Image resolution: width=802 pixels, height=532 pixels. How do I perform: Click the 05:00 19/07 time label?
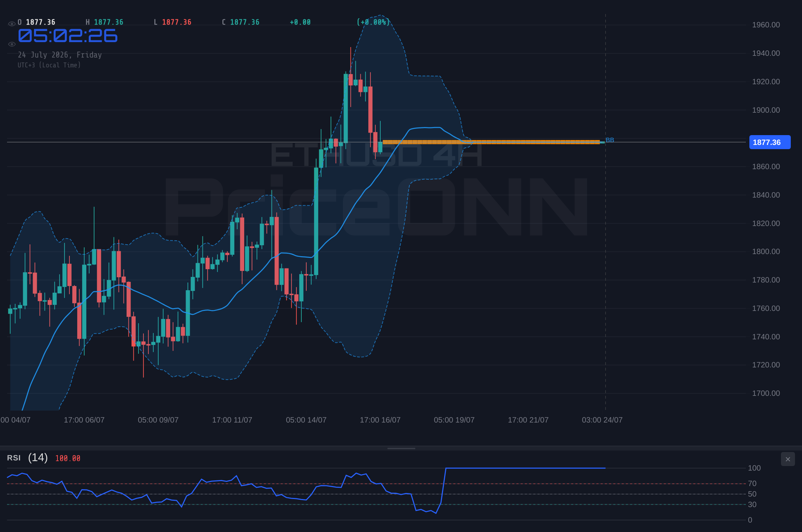454,420
